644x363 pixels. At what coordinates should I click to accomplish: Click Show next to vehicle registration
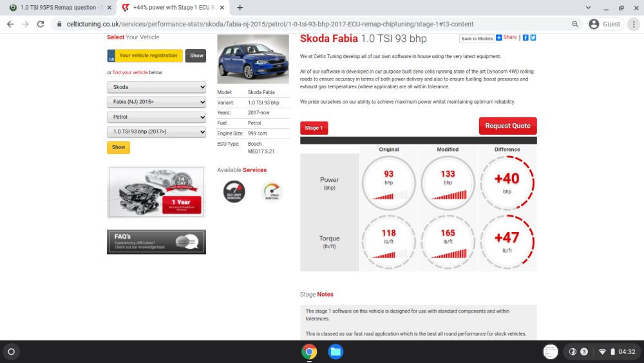pyautogui.click(x=196, y=55)
